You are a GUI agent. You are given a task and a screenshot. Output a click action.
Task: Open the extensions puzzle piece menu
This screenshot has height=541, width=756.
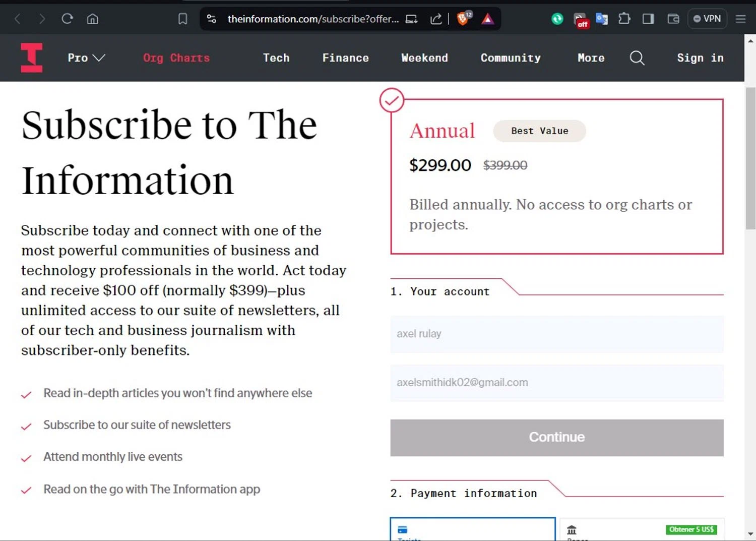(x=624, y=19)
